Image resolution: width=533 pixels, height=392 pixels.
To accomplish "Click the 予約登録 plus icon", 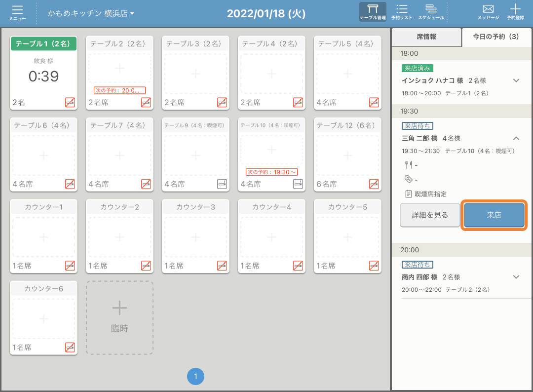I will tap(515, 12).
